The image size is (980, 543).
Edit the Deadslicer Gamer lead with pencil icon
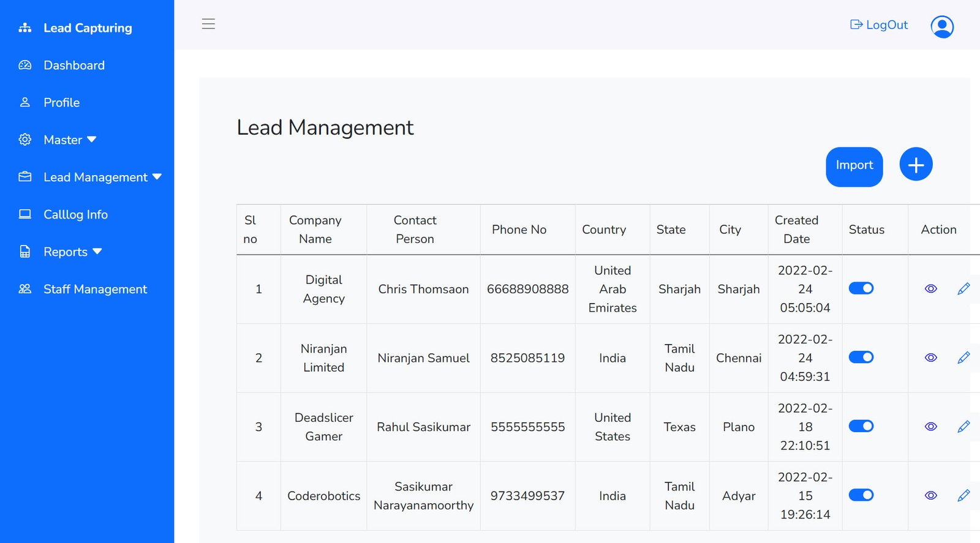tap(963, 427)
